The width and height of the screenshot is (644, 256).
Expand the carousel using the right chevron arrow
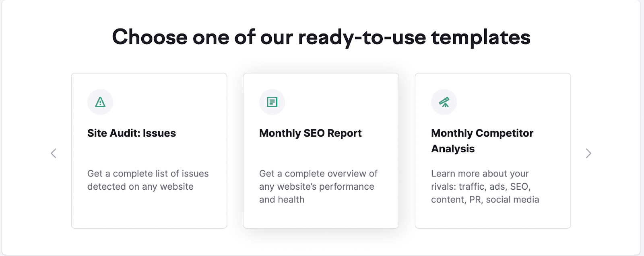coord(588,154)
